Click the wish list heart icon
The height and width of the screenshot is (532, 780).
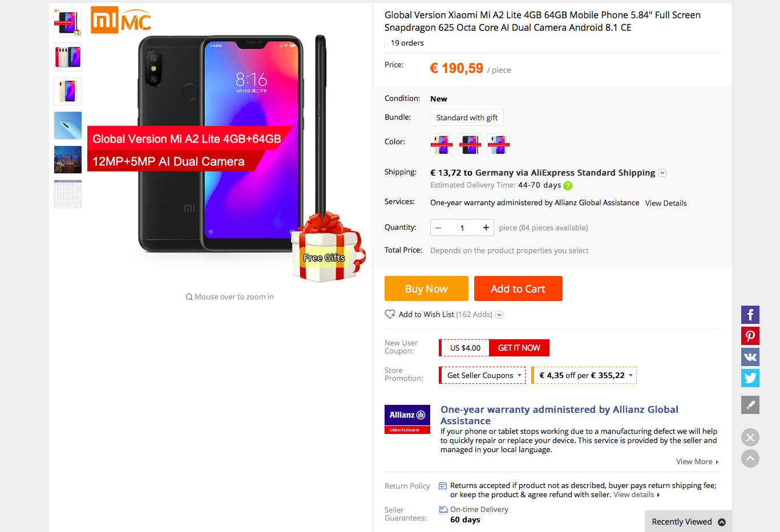(x=390, y=314)
